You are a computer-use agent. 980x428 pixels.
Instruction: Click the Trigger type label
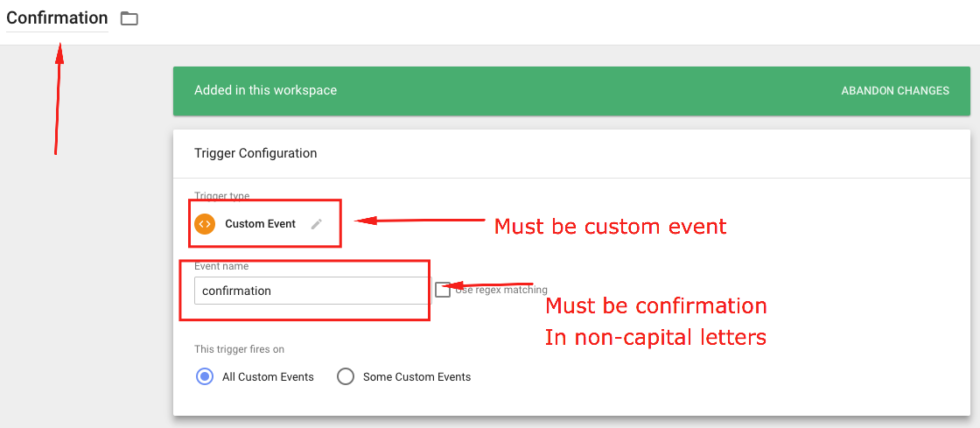(222, 196)
